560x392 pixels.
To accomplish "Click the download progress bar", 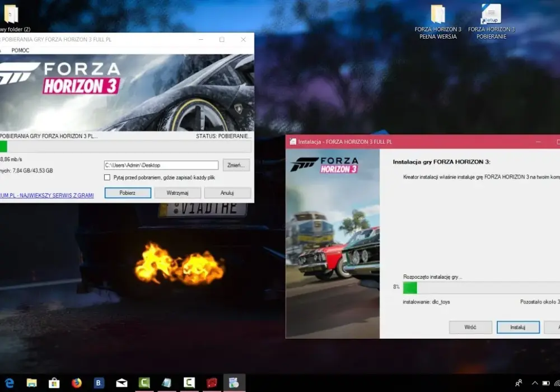I will (125, 146).
